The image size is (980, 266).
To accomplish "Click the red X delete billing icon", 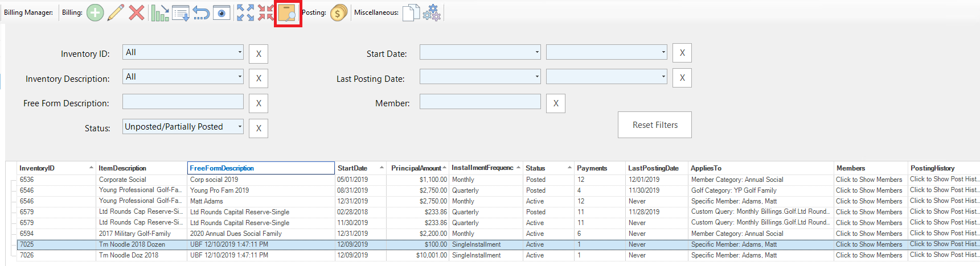I will (136, 13).
